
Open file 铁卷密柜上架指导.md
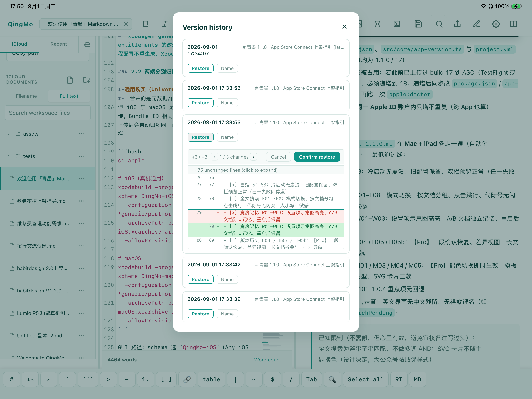click(x=41, y=201)
